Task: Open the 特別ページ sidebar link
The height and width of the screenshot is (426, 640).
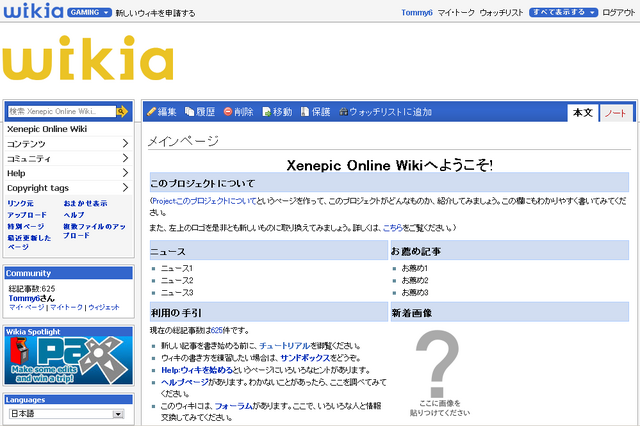Action: coord(26,226)
